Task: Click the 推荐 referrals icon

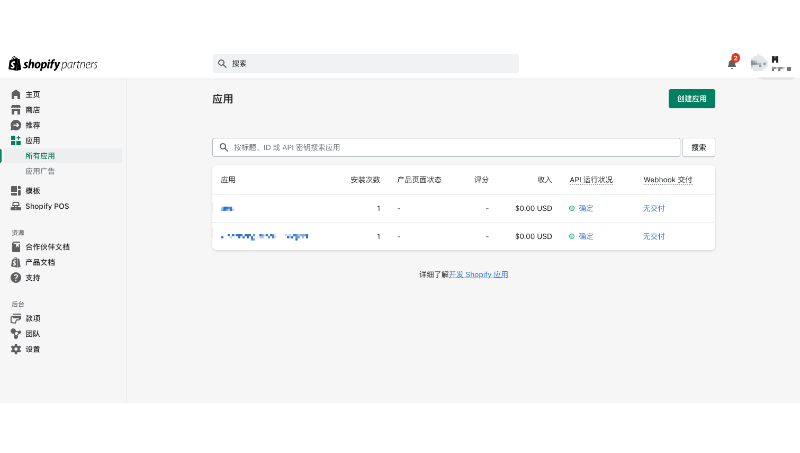Action: (16, 125)
